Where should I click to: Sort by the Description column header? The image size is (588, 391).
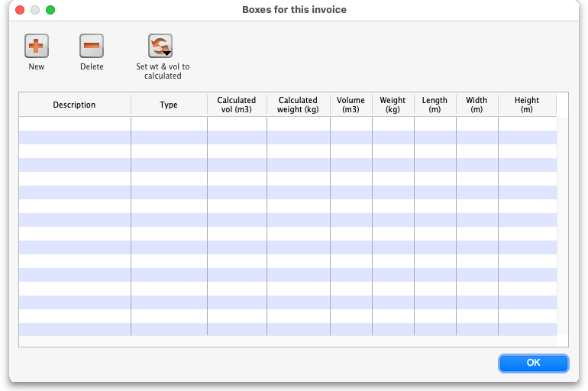74,105
